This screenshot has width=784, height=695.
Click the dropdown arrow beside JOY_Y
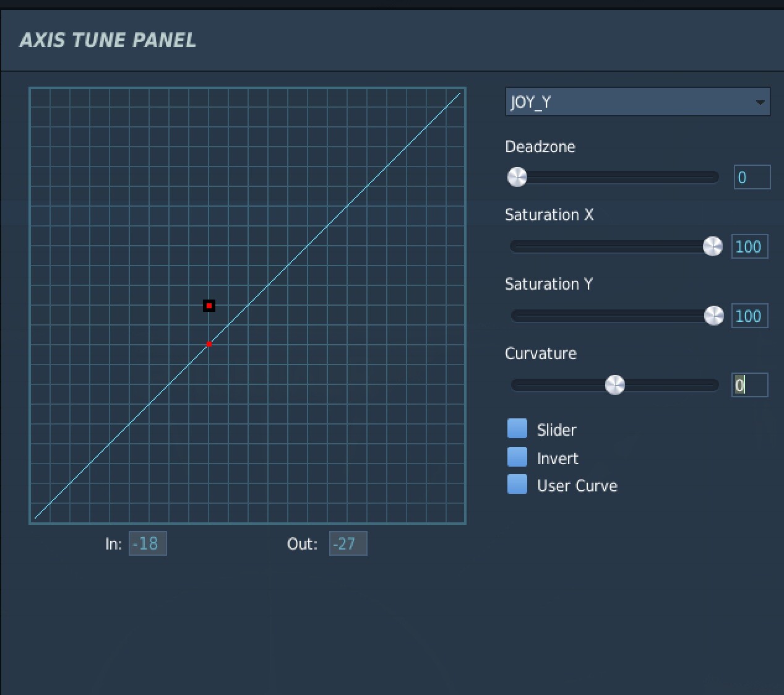[x=760, y=102]
